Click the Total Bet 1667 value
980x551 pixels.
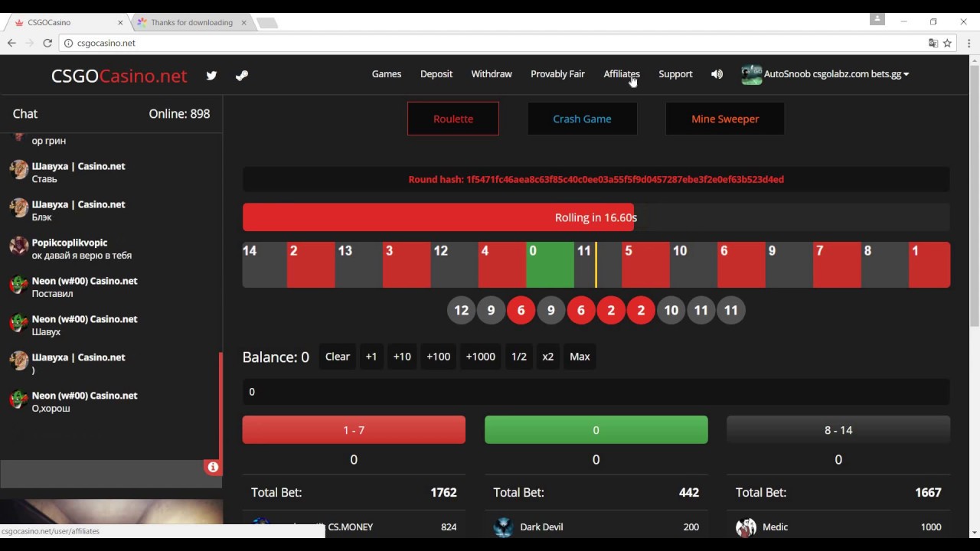[x=928, y=492]
